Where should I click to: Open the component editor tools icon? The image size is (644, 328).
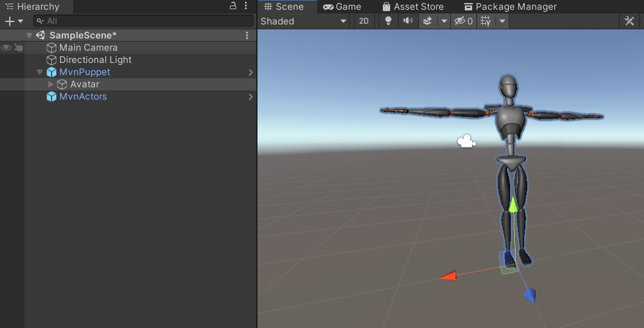click(629, 21)
